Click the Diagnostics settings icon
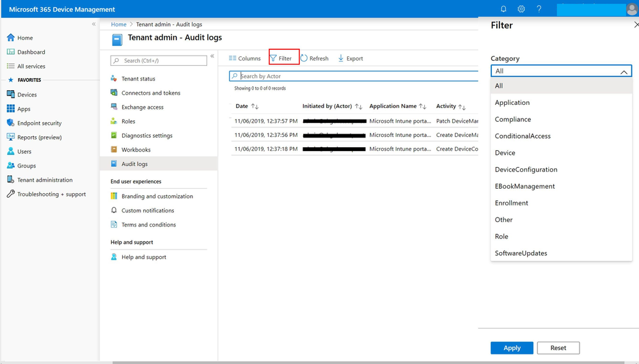 [114, 136]
